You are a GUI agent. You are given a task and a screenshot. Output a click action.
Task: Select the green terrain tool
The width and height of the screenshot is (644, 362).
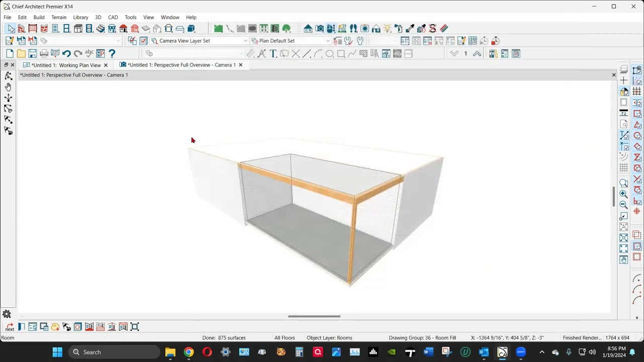point(218,29)
